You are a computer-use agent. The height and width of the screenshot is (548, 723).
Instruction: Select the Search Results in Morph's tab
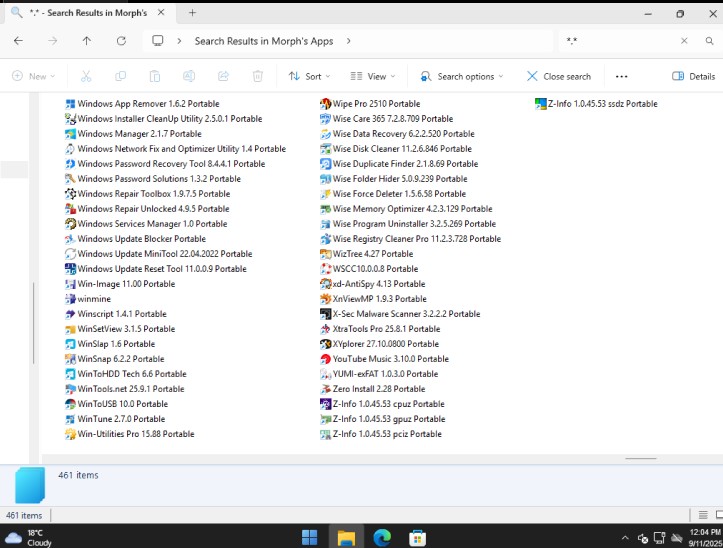click(88, 13)
